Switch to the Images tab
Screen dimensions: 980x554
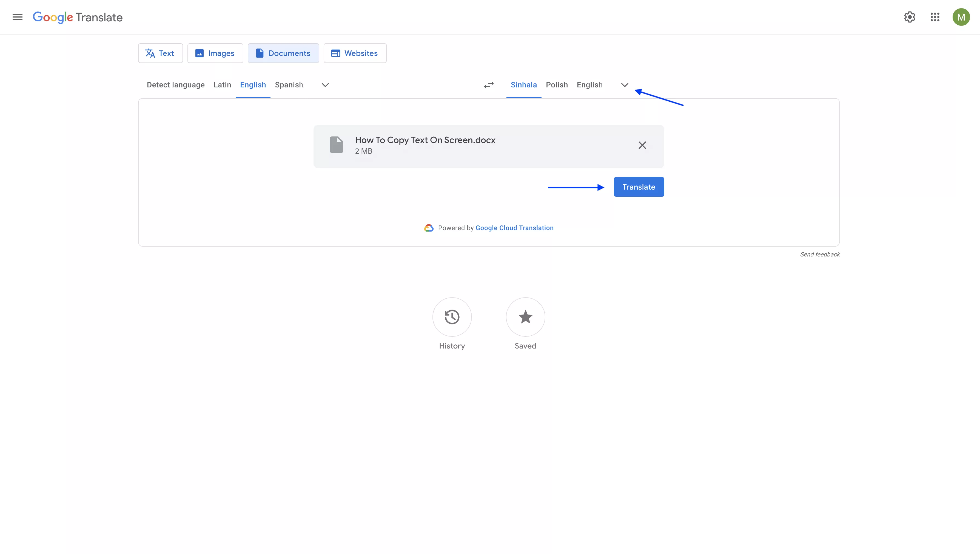[215, 53]
